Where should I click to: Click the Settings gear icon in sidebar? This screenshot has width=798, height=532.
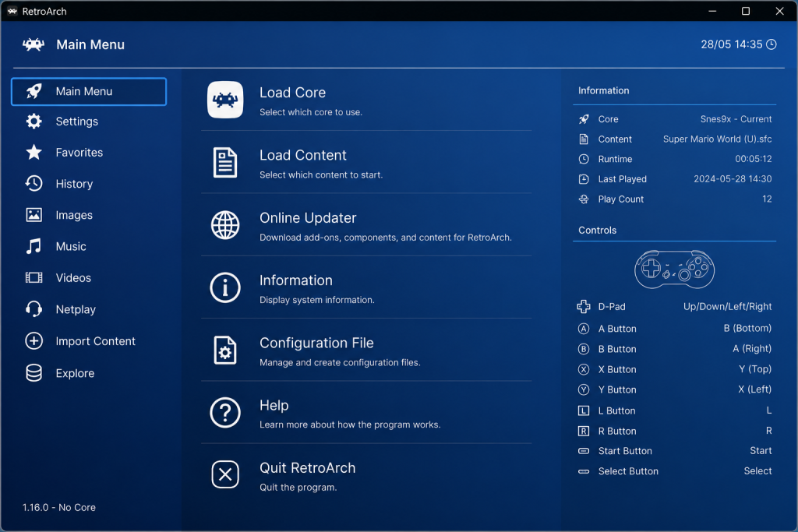[34, 121]
